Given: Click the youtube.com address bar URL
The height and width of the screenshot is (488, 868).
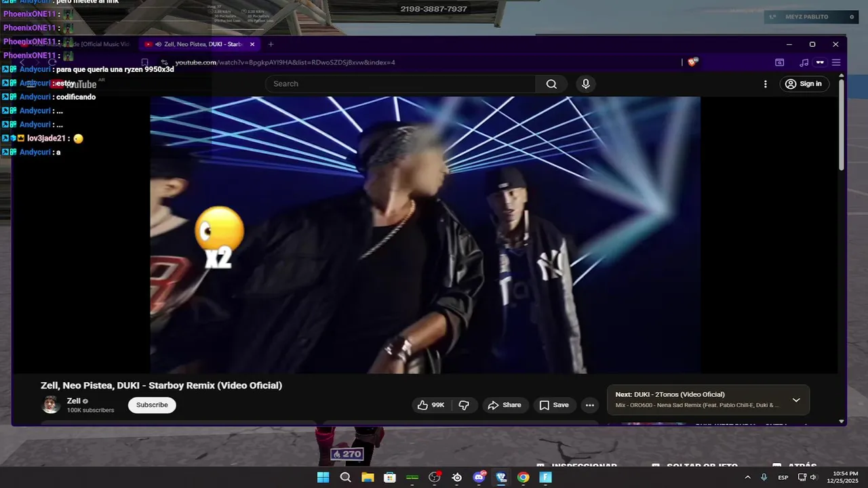Looking at the screenshot, I should click(x=285, y=62).
